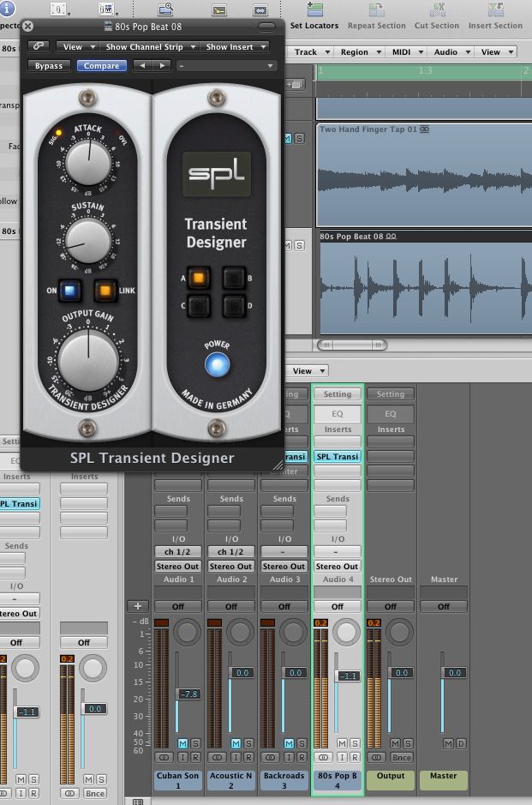Open the plug-in settings preset dropdown

tap(226, 66)
